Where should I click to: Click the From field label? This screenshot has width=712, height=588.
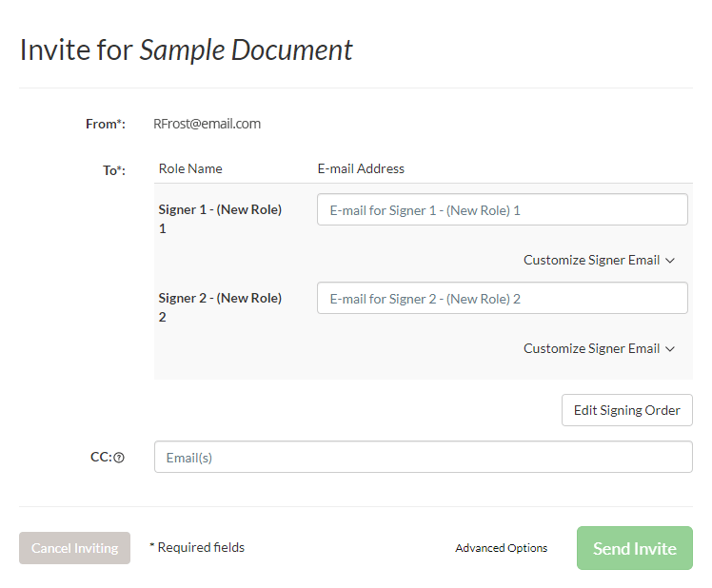pyautogui.click(x=105, y=124)
